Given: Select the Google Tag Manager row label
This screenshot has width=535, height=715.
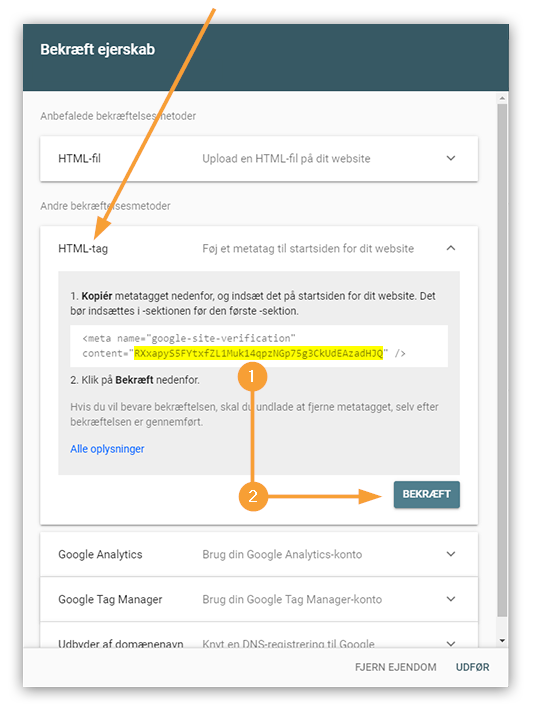Looking at the screenshot, I should pos(110,599).
